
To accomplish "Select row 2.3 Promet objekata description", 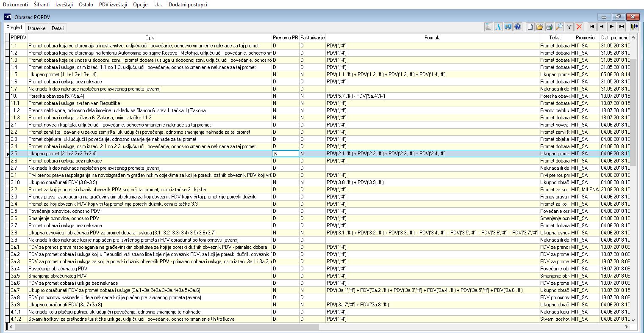I will click(150, 139).
